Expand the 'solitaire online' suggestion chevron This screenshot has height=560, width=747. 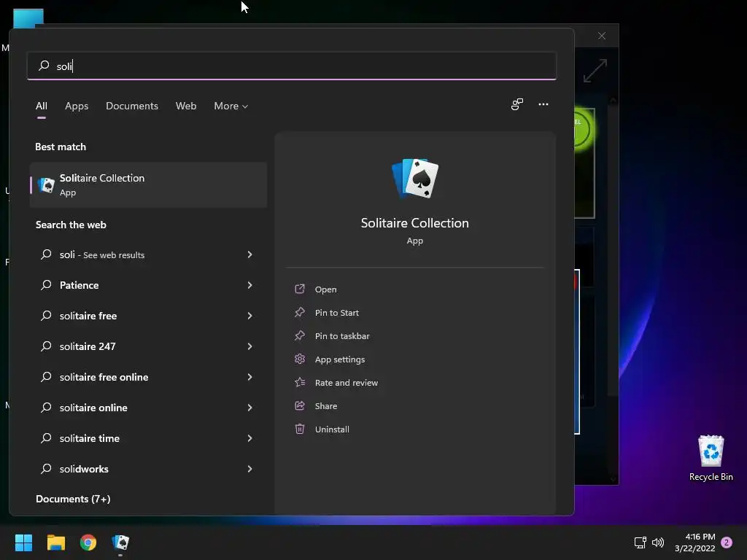249,407
